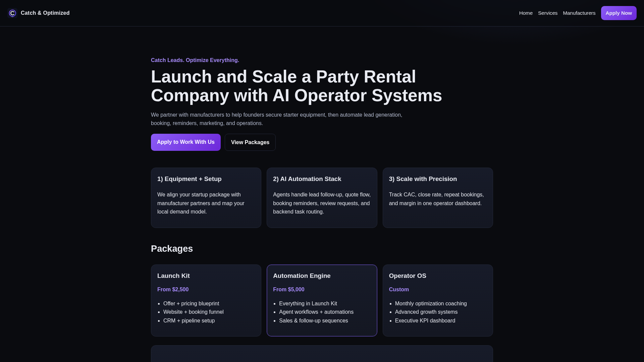Click the text about agents handling lead follow-up
The width and height of the screenshot is (644, 362).
(322, 203)
